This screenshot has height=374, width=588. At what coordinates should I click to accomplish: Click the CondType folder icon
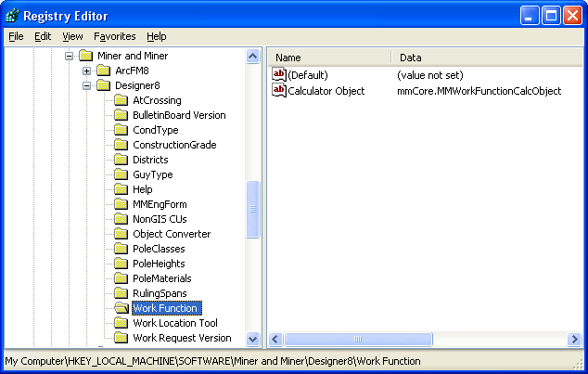(121, 130)
